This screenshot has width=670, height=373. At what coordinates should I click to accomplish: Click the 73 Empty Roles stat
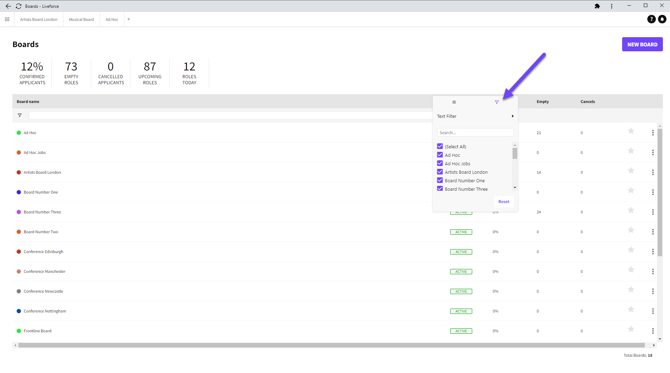[71, 73]
